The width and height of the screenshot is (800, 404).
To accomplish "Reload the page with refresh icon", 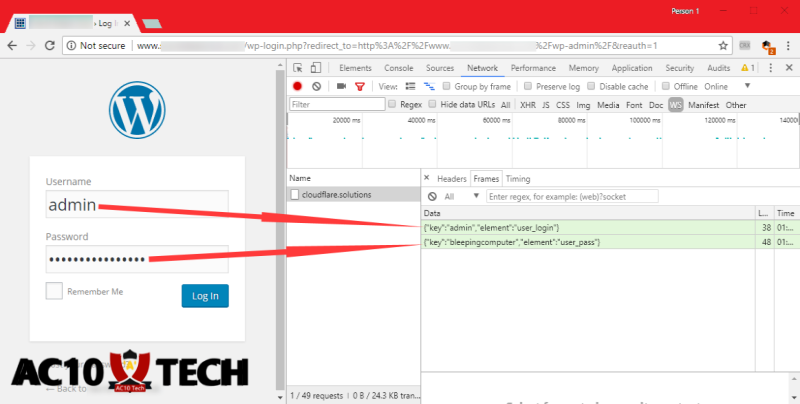I will 49,45.
